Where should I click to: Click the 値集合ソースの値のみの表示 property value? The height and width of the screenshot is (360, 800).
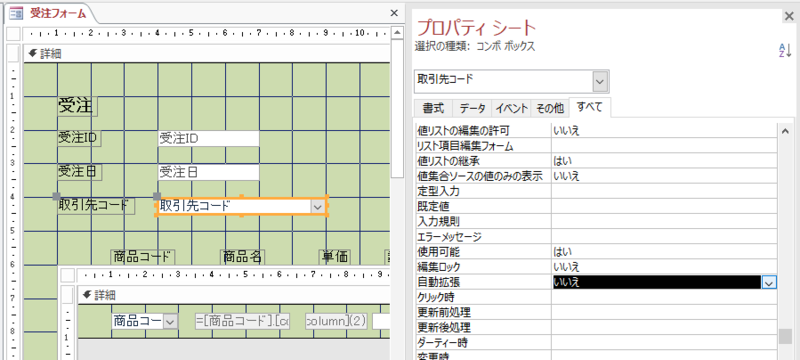point(664,176)
